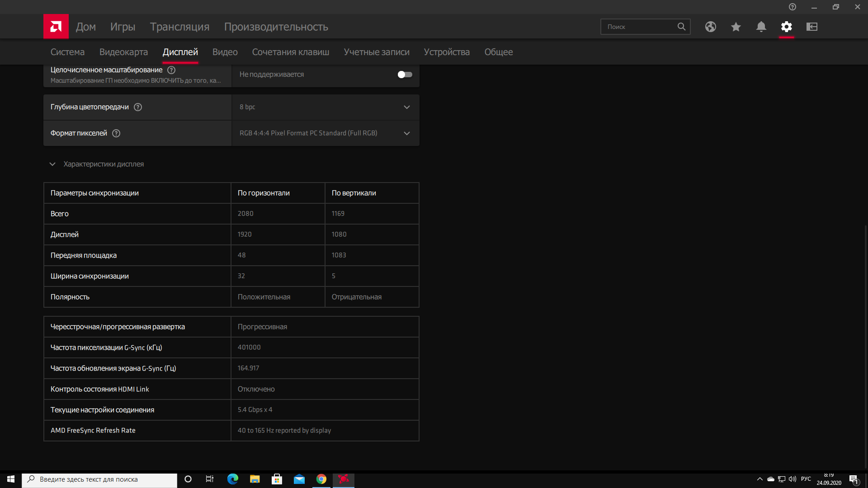Open favorites via the star icon
Image resolution: width=868 pixels, height=488 pixels.
[736, 27]
